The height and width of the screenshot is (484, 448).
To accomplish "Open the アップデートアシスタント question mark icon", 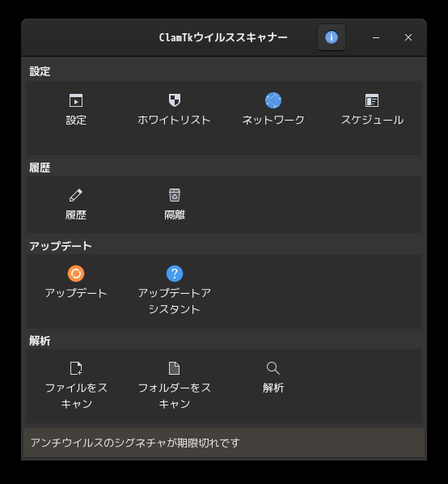I will [175, 274].
